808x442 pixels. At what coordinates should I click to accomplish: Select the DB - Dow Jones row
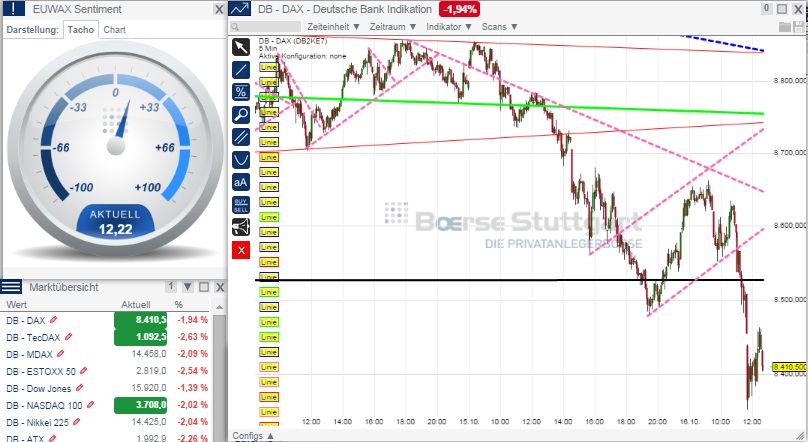click(x=107, y=388)
